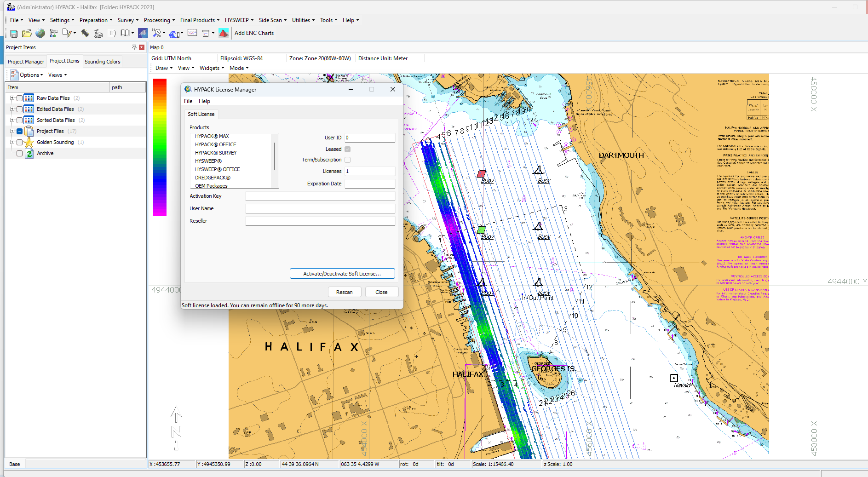Click the Save project toolbar icon
The image size is (868, 477).
(14, 34)
